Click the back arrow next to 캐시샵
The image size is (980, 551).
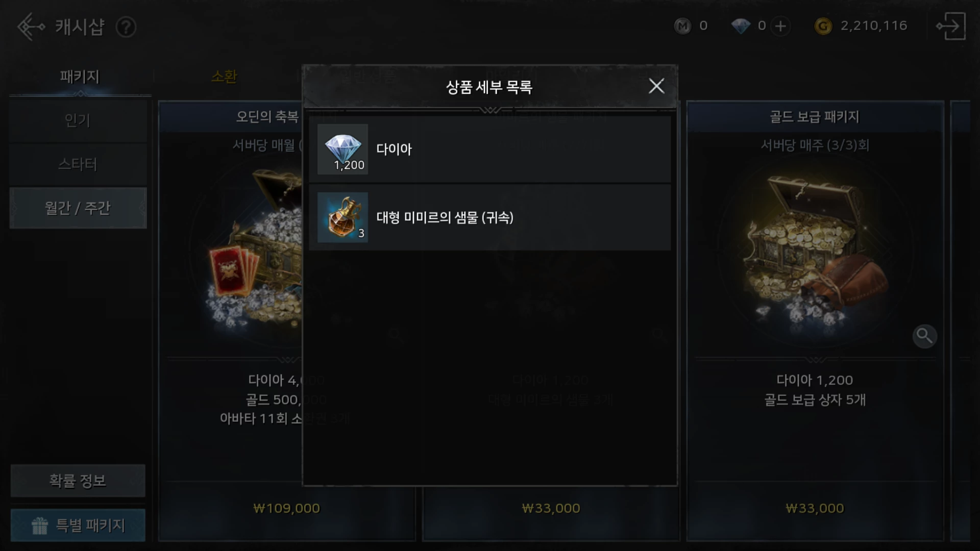coord(31,27)
